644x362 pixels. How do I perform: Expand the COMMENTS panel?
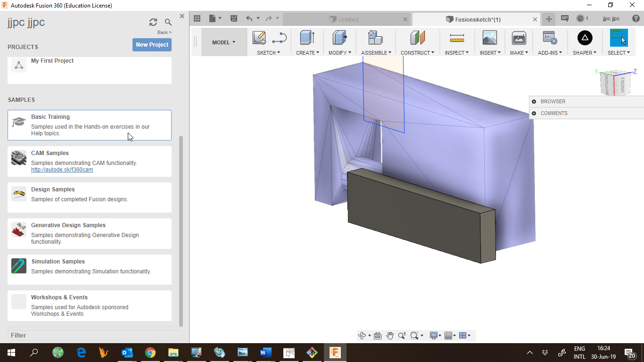(534, 113)
